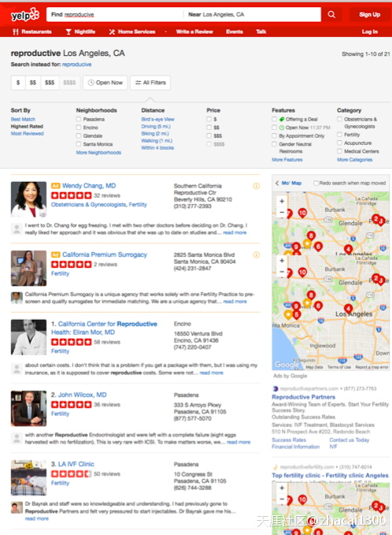392x535 pixels.
Task: Check By Appointment Only
Action: click(x=274, y=136)
